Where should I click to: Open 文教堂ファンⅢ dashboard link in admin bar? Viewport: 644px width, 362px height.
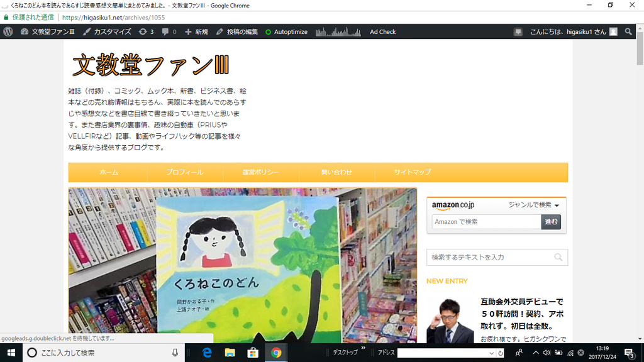click(48, 31)
